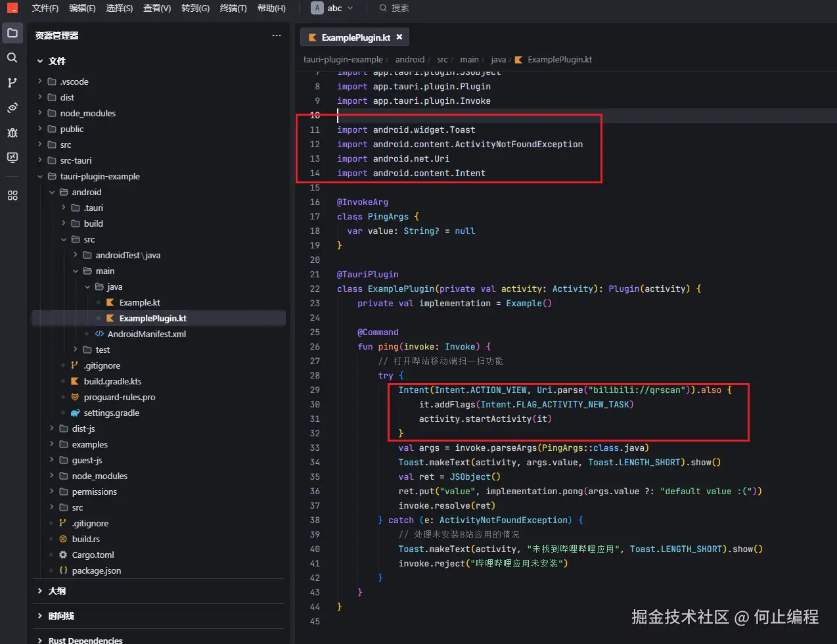837x644 pixels.
Task: Open the Run and Debug bug icon
Action: tap(12, 133)
